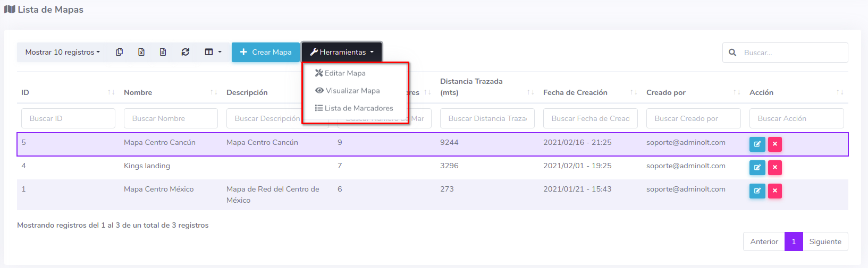Click the CSV document export icon
Viewport: 868px width, 268px height.
(163, 52)
